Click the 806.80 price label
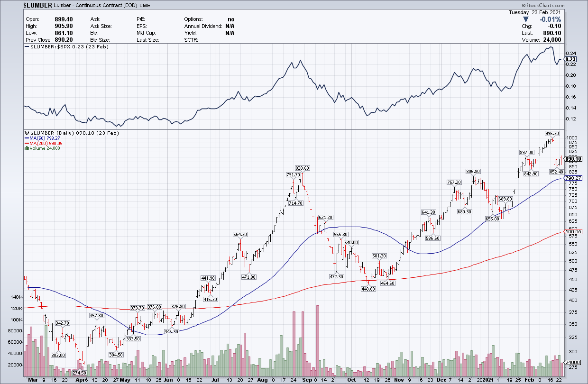The width and height of the screenshot is (588, 384). (473, 171)
